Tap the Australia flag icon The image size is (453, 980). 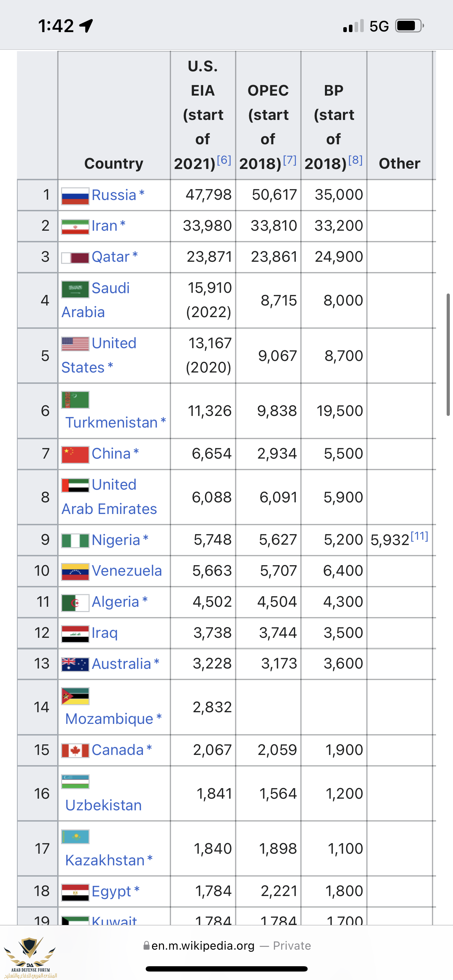75,664
